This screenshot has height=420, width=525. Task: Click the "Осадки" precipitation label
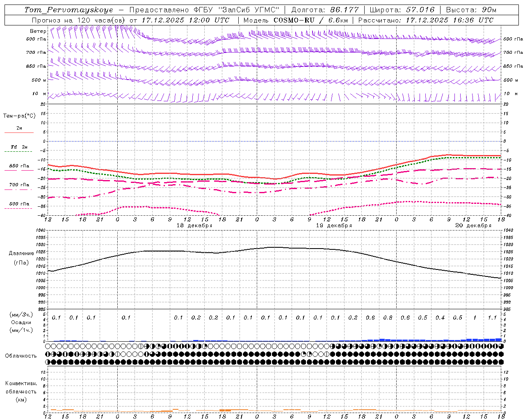(21, 322)
